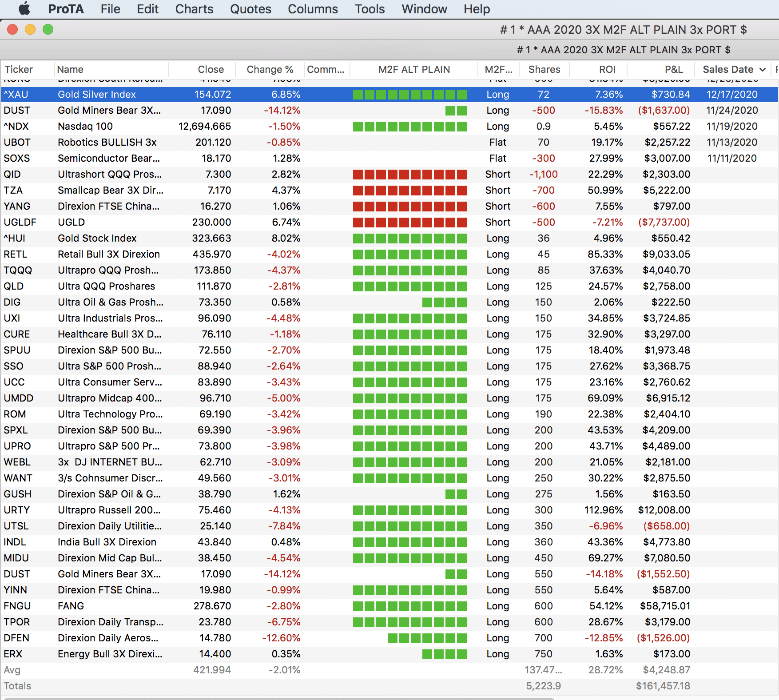Open the Quotes menu

pos(250,9)
